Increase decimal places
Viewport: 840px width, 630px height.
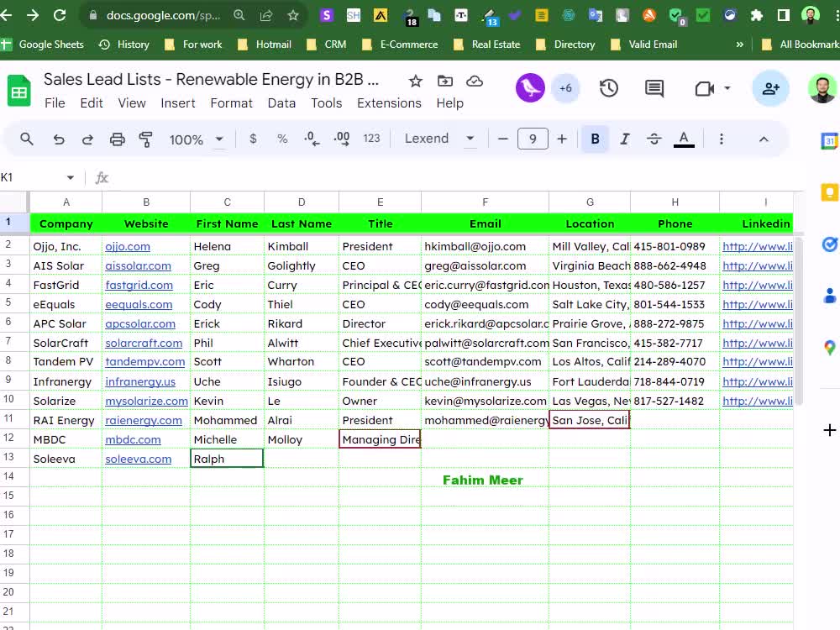coord(341,139)
